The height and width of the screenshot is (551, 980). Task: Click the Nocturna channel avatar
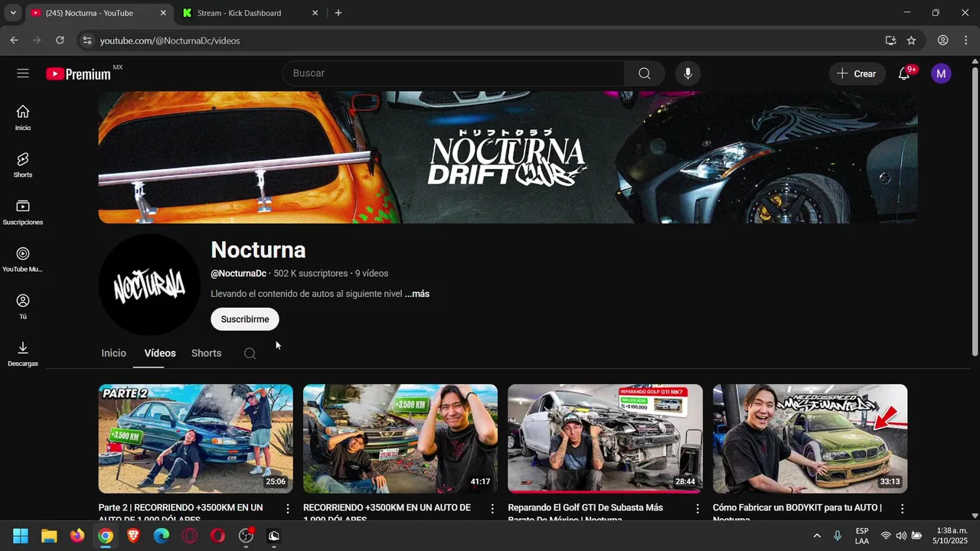pos(149,285)
